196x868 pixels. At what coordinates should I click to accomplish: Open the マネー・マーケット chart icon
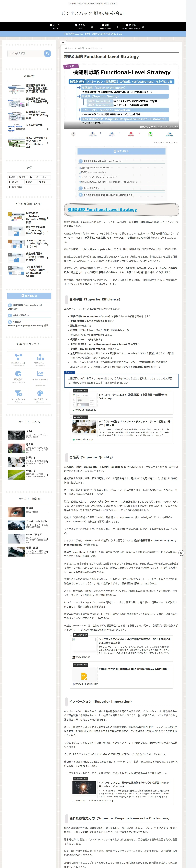40,373
